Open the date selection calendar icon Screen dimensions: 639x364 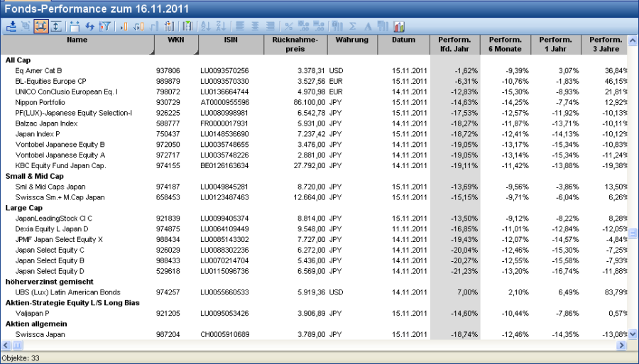click(x=75, y=26)
